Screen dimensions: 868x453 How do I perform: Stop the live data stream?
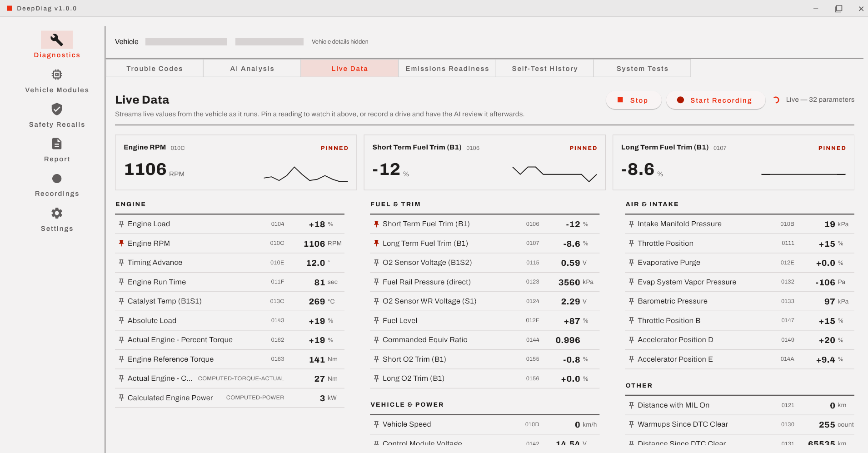(634, 100)
